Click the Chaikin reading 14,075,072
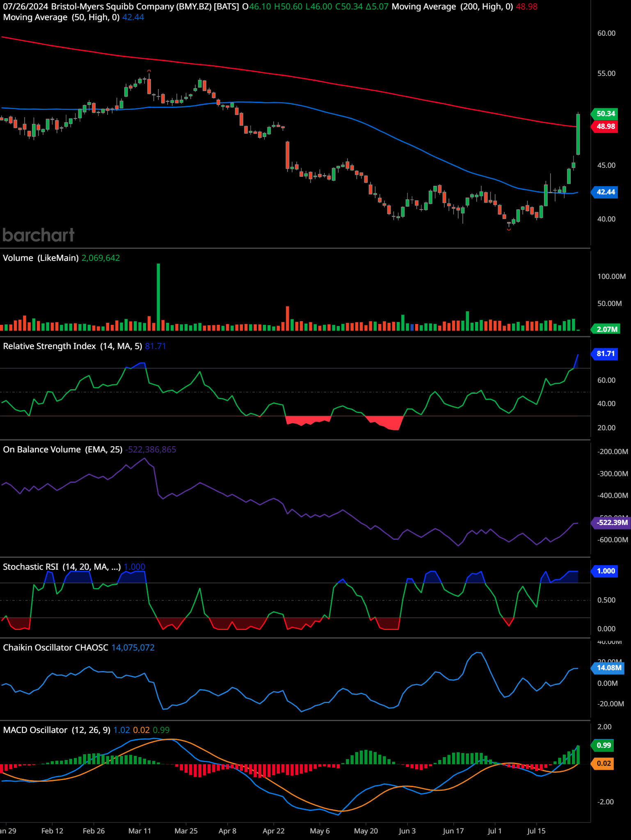The width and height of the screenshot is (631, 840). pyautogui.click(x=133, y=648)
